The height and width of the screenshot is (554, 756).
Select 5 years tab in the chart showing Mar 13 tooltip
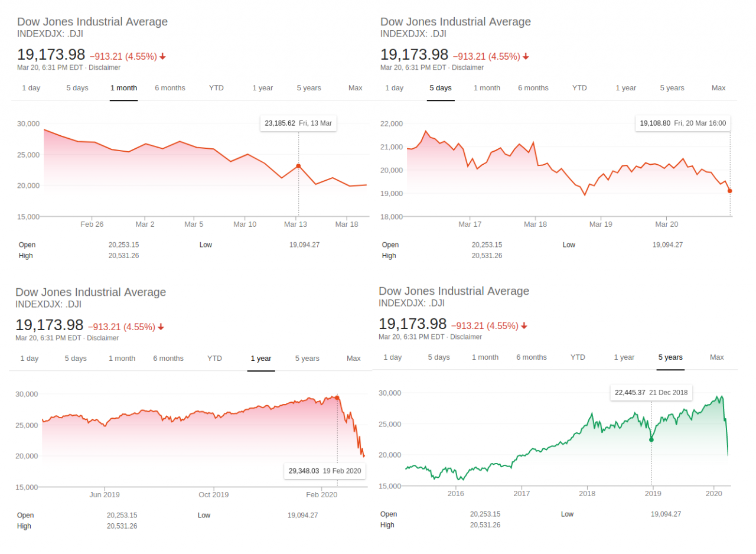(308, 88)
